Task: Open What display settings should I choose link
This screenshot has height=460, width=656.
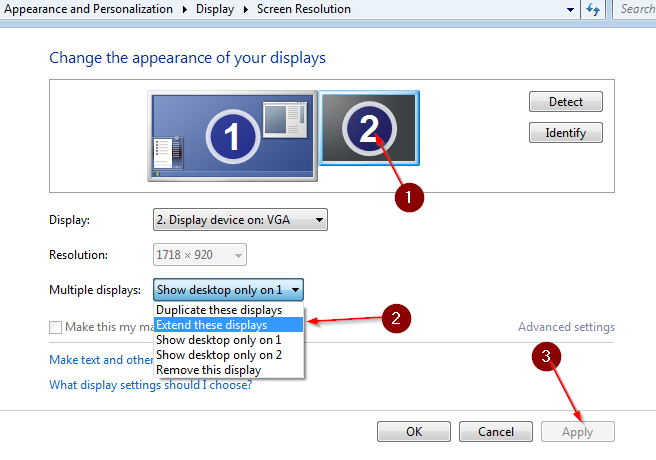Action: tap(150, 385)
